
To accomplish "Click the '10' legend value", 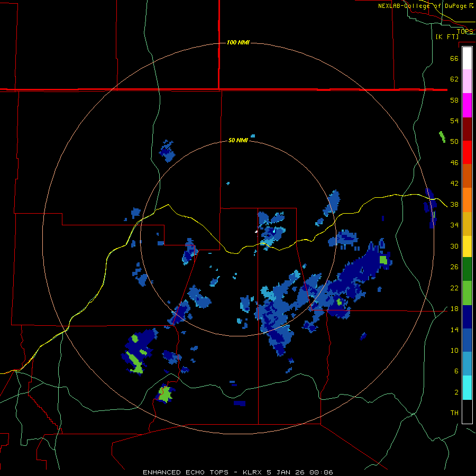I will pyautogui.click(x=454, y=351).
